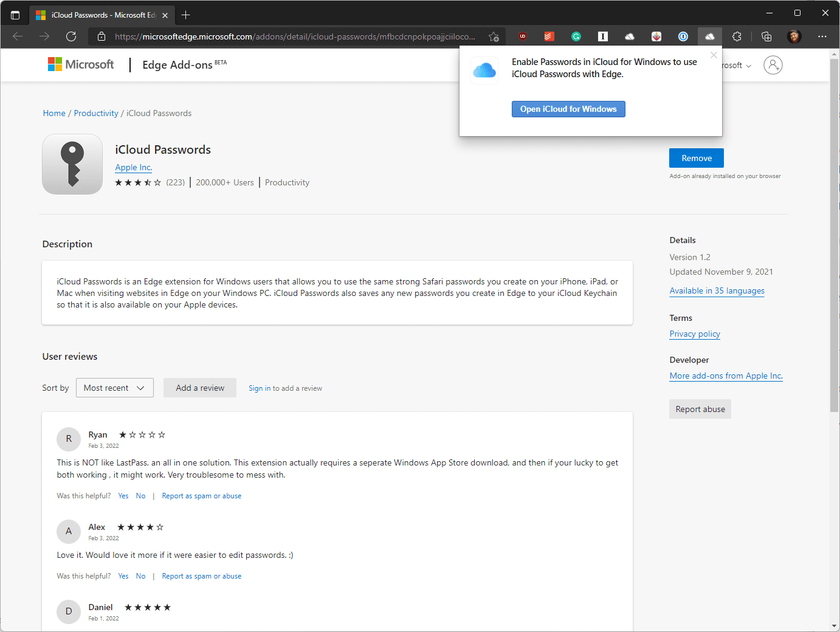
Task: Click the page vertical scrollbar thumb
Action: (835, 236)
